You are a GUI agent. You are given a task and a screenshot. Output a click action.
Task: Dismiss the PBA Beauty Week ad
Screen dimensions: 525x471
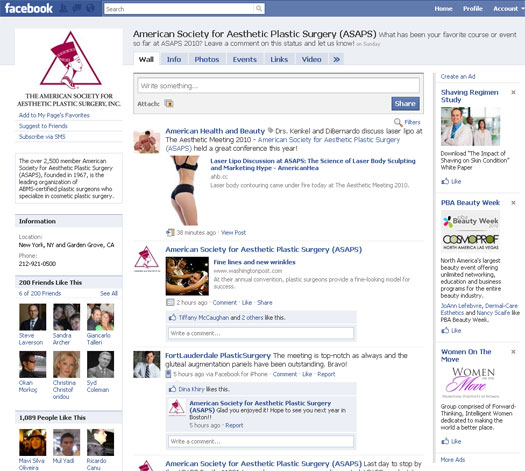tap(513, 203)
